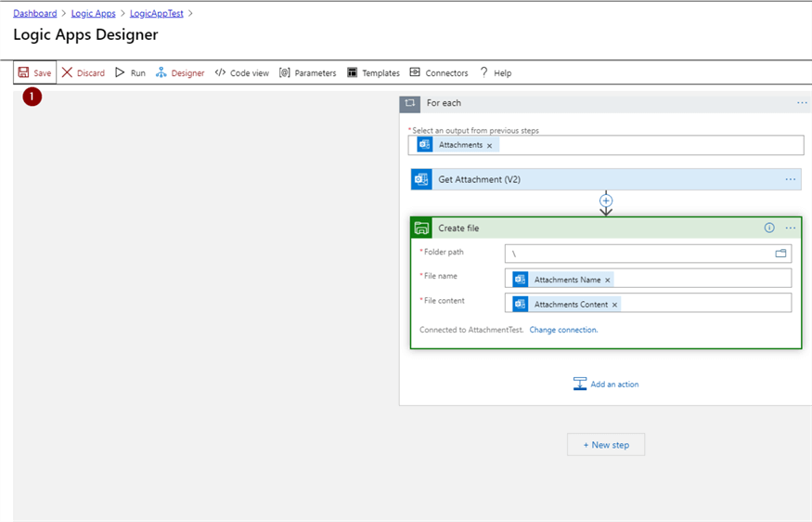
Task: Run the logic app
Action: coord(130,72)
